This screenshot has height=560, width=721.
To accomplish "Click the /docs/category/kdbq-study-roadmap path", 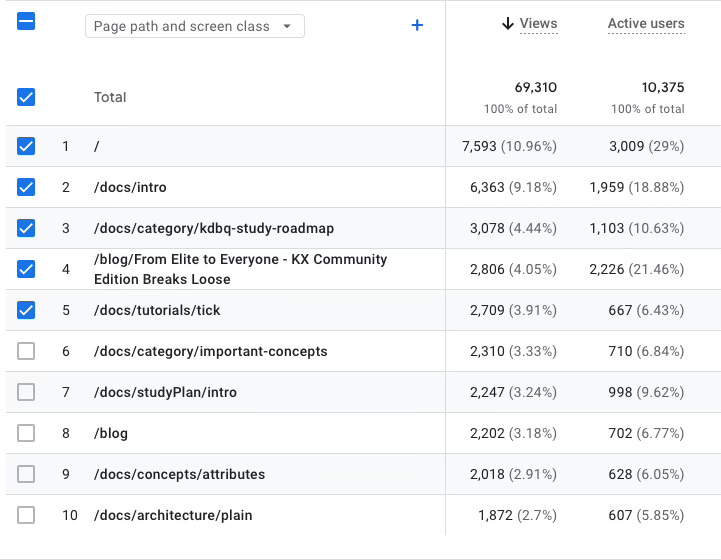I will click(x=214, y=229).
